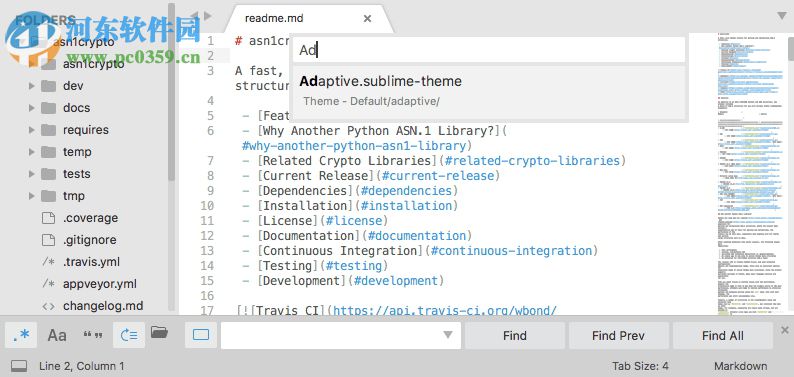794x377 pixels.
Task: Click #dependencies link text
Action: click(407, 191)
